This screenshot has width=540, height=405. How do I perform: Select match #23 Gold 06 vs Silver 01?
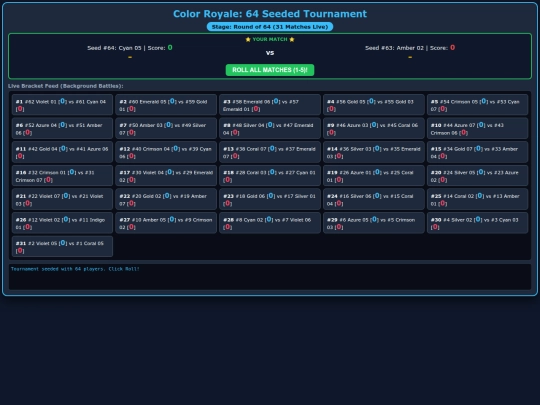[x=270, y=199]
